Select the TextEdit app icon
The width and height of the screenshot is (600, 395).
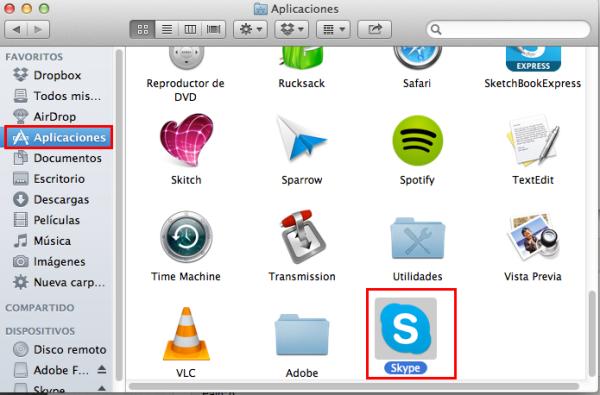[533, 140]
